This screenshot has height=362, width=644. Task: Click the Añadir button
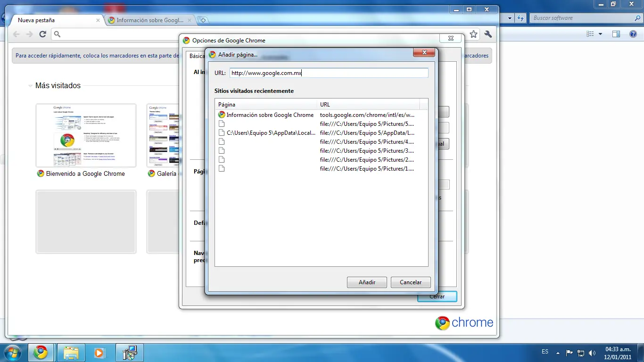[367, 282]
